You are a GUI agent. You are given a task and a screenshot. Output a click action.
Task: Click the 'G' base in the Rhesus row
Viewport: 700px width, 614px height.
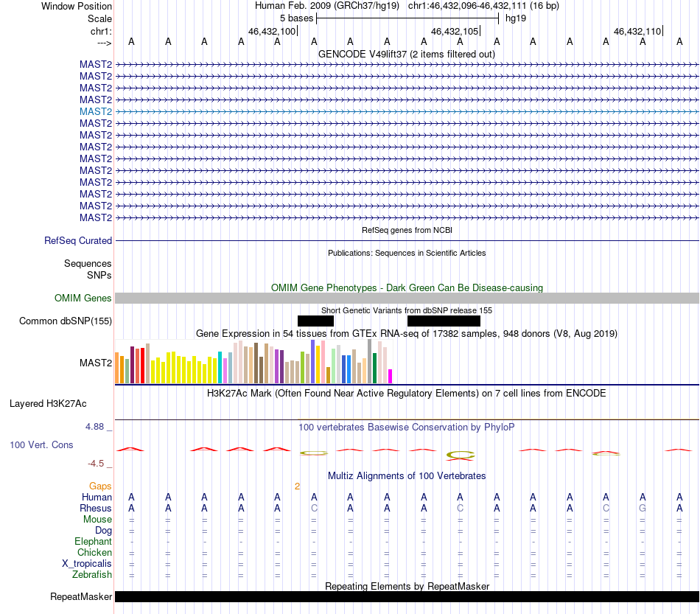click(x=643, y=508)
